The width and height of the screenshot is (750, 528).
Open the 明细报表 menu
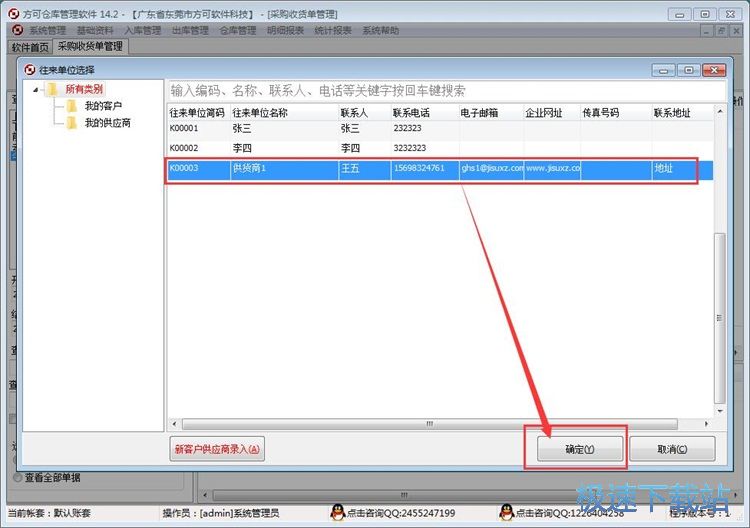click(285, 31)
